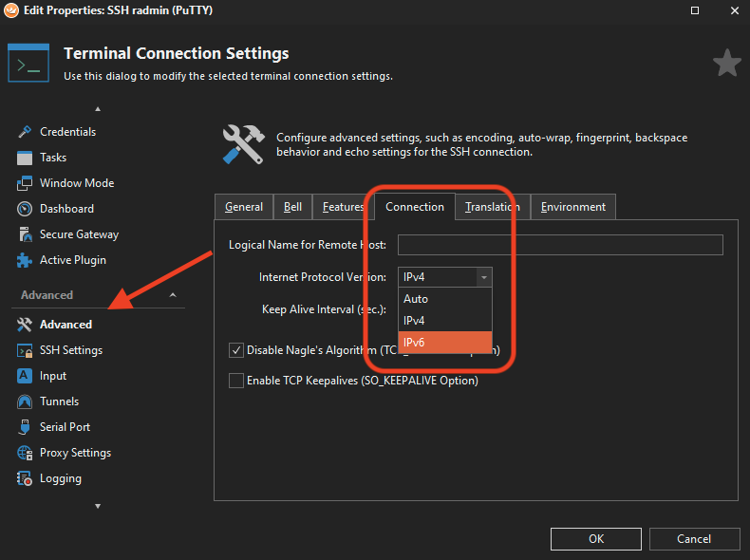The height and width of the screenshot is (560, 750).
Task: Open SSH Settings lock icon
Action: [x=25, y=350]
